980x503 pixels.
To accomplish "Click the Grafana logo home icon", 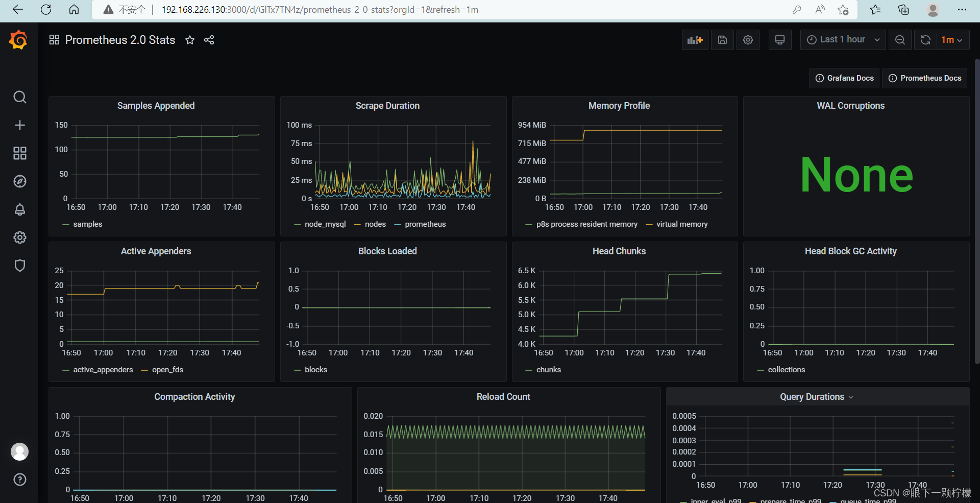I will (18, 40).
